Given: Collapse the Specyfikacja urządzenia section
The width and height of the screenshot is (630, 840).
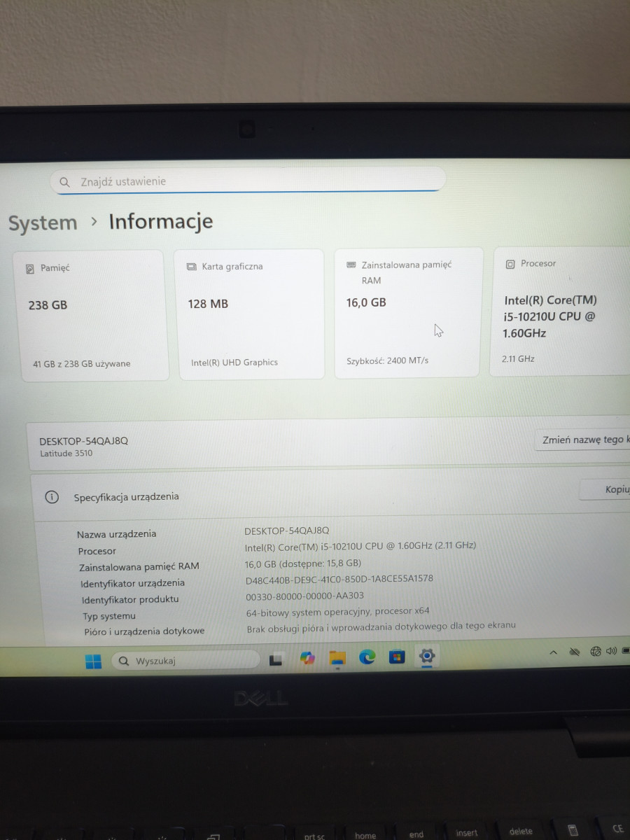Looking at the screenshot, I should (x=315, y=496).
